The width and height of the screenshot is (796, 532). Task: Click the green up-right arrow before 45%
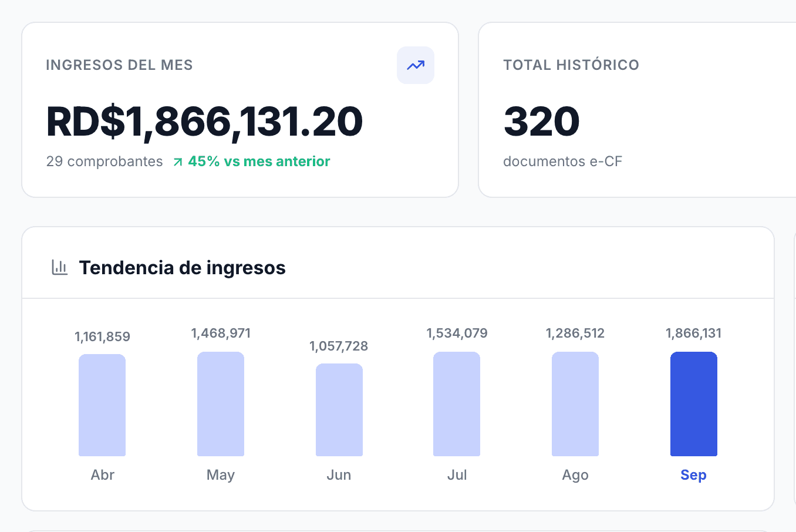178,162
